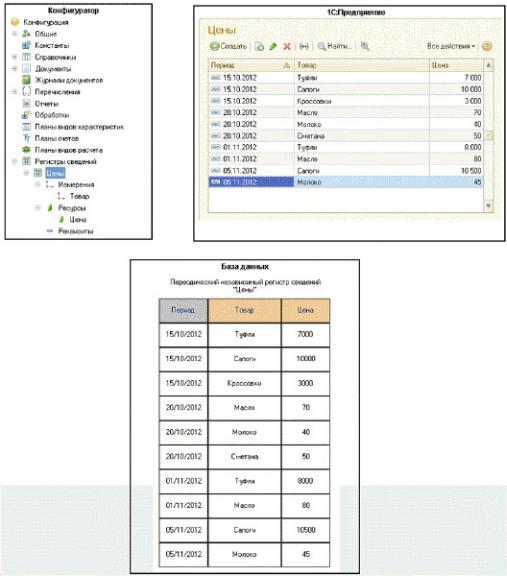Viewport: 507px width, 576px height.
Task: Click the yellow Конфигурация root icon
Action: click(15, 22)
